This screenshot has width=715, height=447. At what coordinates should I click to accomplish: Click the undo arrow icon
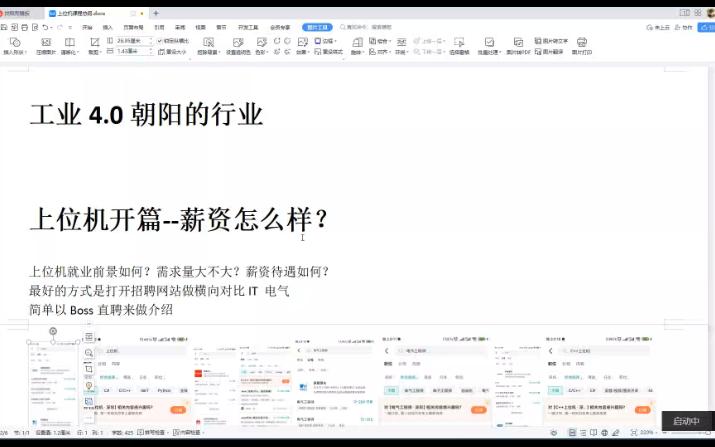[45, 27]
